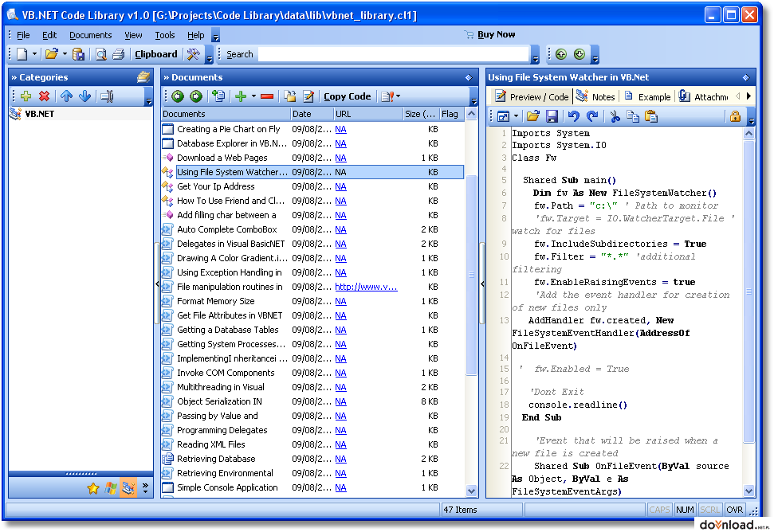This screenshot has width=774, height=532.
Task: Switch to the Example tab
Action: pyautogui.click(x=647, y=96)
